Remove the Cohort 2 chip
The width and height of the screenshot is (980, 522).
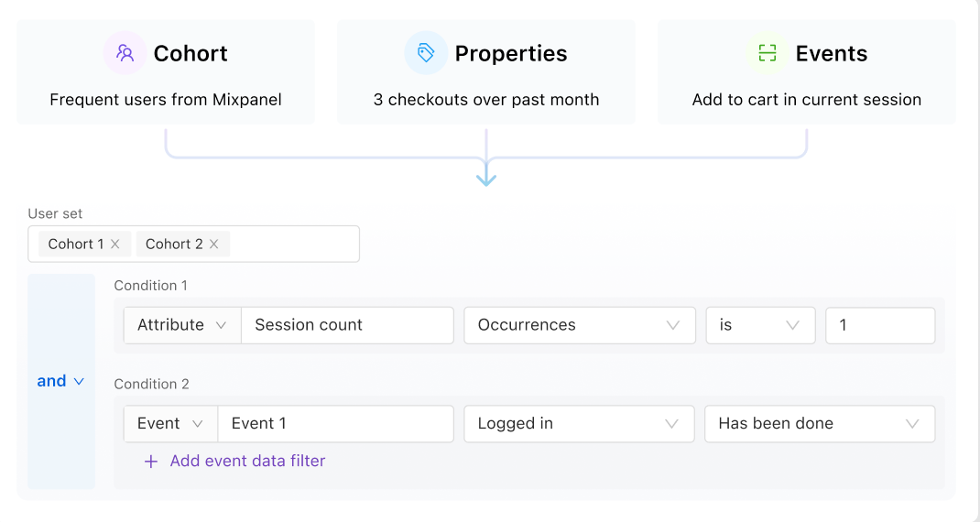(x=213, y=244)
